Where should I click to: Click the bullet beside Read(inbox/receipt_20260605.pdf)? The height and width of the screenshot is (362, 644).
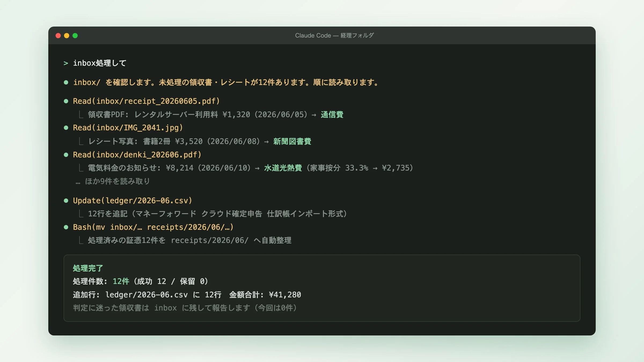coord(66,101)
